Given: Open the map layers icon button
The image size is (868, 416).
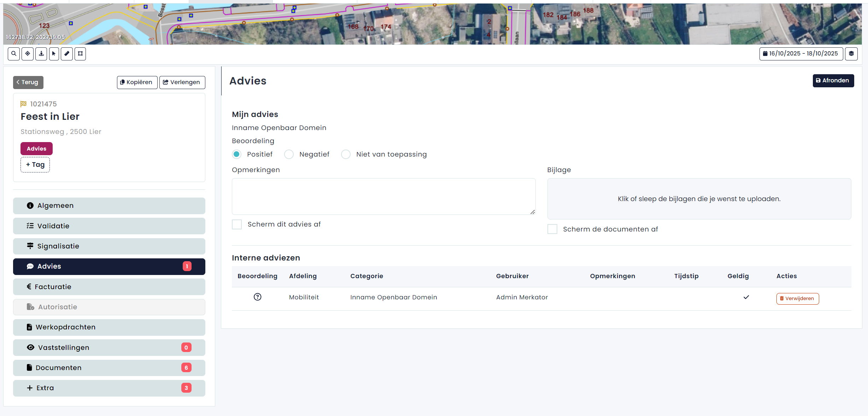Looking at the screenshot, I should tap(851, 54).
